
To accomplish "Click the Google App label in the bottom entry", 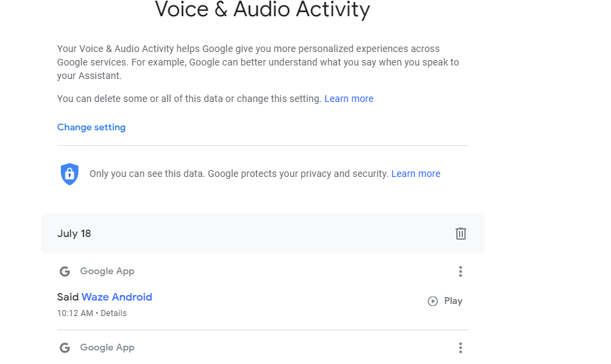I will (x=107, y=348).
